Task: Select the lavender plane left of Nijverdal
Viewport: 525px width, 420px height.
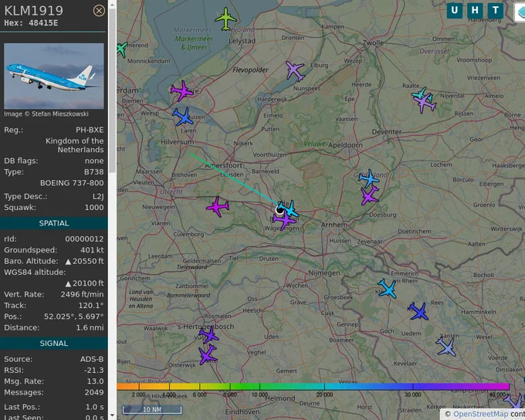Action: (425, 103)
